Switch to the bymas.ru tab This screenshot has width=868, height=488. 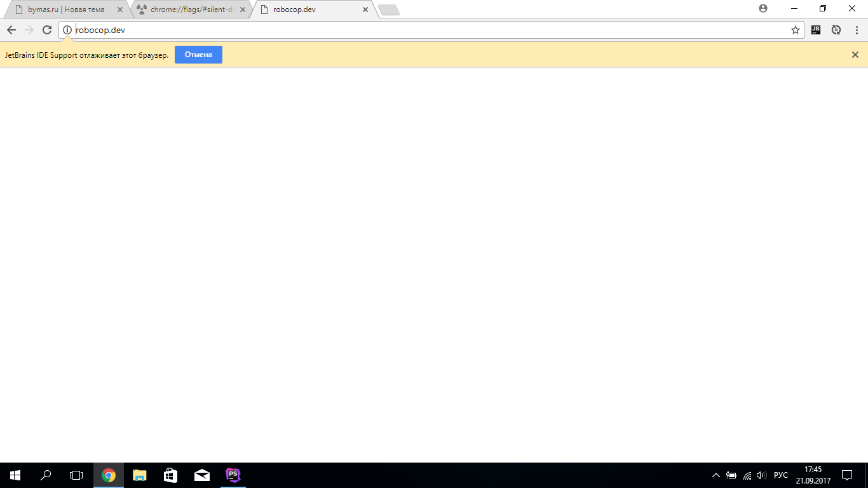point(65,10)
